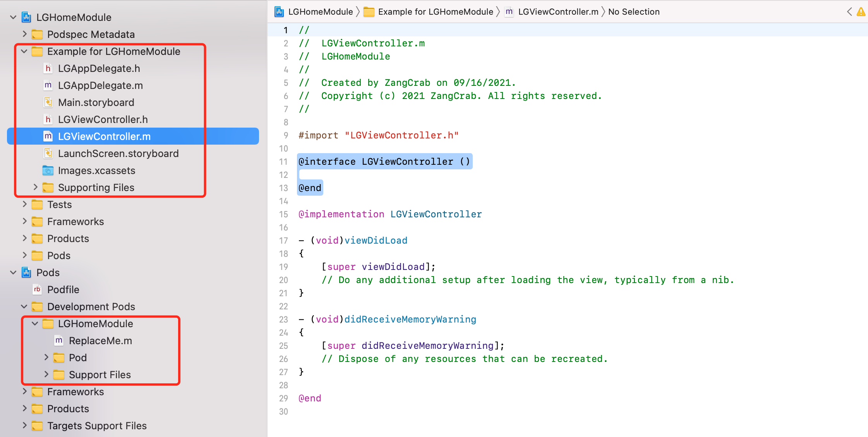868x437 pixels.
Task: Click the folder icon in the breadcrumb bar
Action: pyautogui.click(x=369, y=12)
